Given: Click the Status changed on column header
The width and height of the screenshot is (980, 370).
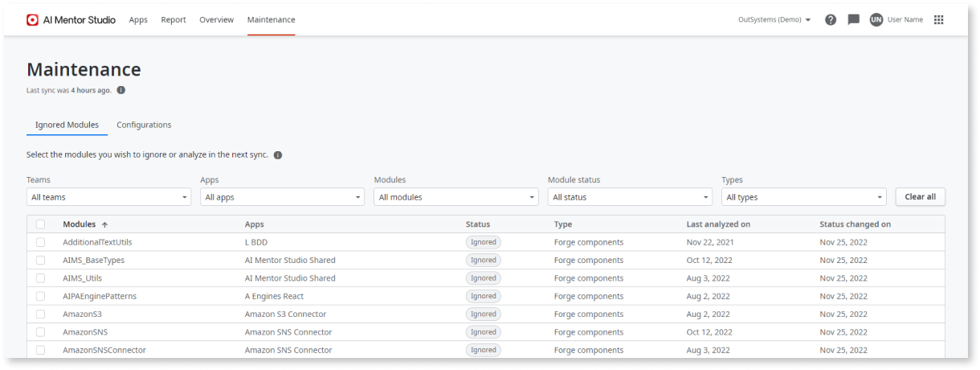Looking at the screenshot, I should point(855,224).
